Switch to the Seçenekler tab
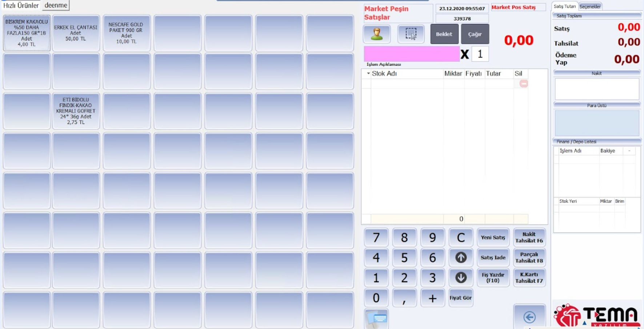Screen dimensions: 644x329 pos(590,7)
